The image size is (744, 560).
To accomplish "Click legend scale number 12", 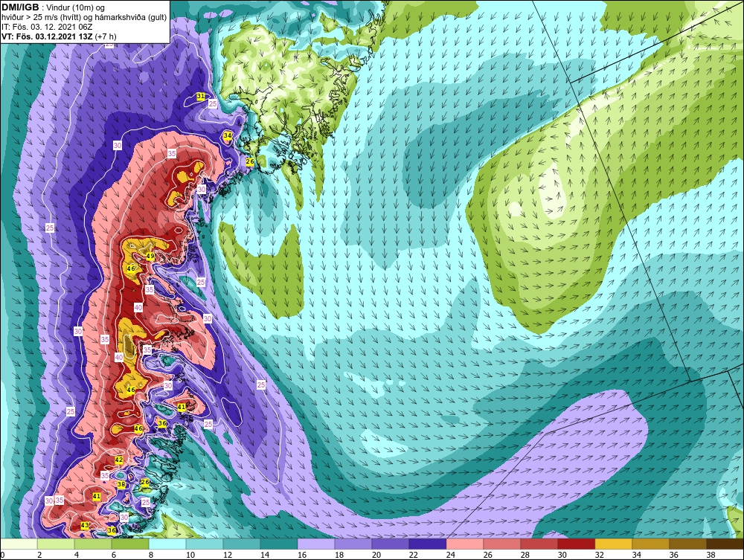I will (227, 556).
